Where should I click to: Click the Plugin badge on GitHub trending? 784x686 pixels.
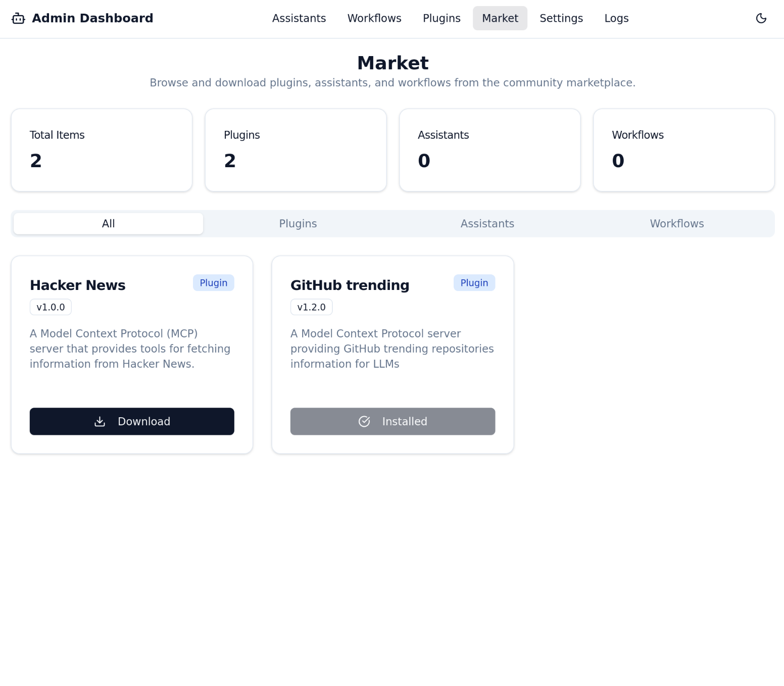pyautogui.click(x=474, y=283)
